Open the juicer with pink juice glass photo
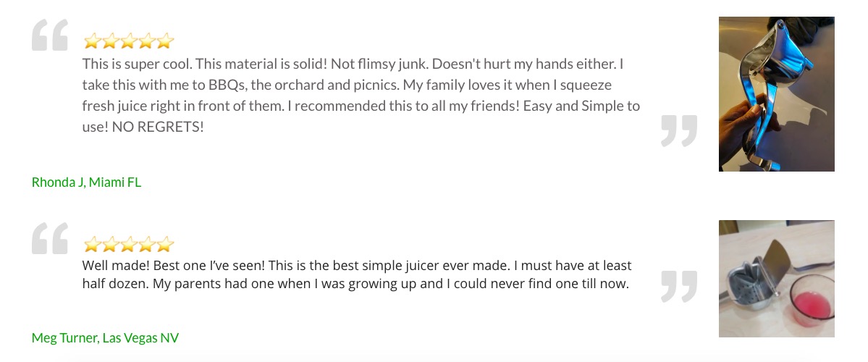 [x=776, y=279]
